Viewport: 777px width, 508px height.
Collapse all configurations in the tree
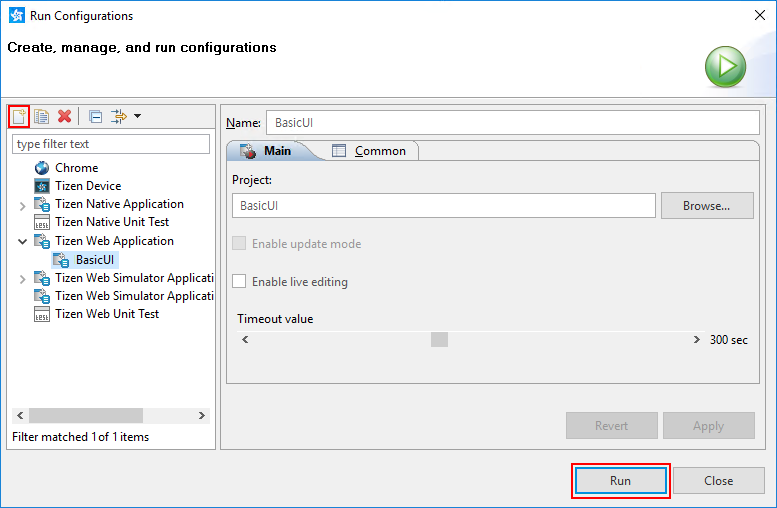tap(95, 116)
